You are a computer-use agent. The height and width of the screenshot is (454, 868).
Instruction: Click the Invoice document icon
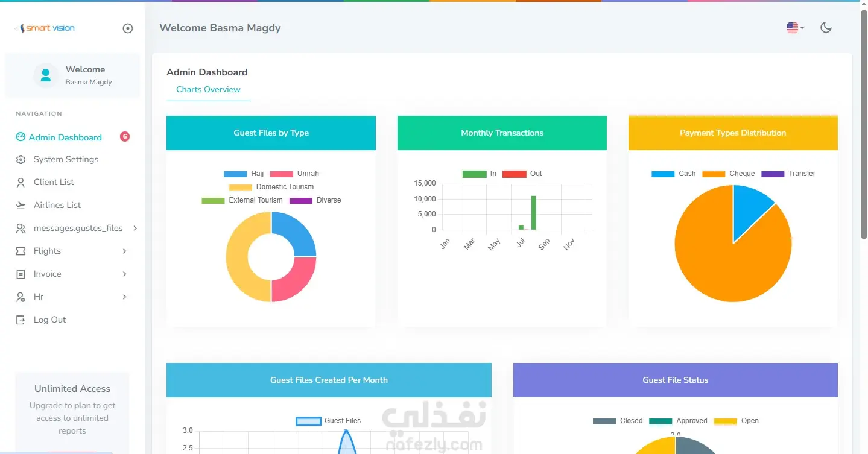21,274
